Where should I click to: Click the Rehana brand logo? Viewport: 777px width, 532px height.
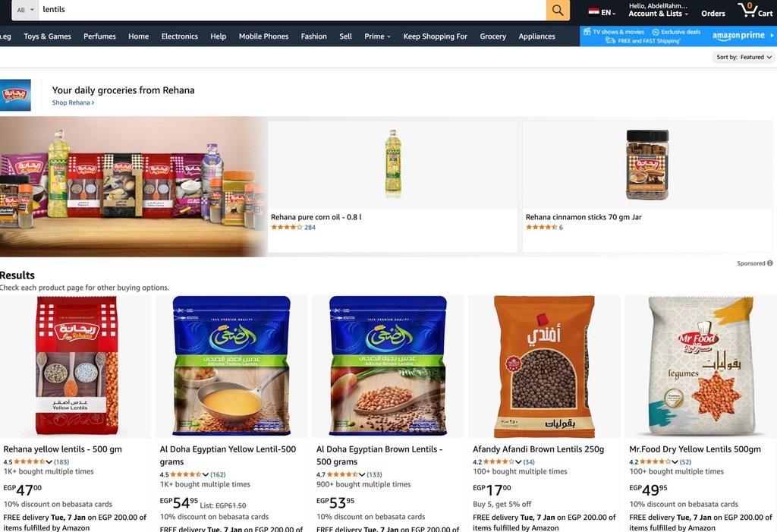click(15, 95)
